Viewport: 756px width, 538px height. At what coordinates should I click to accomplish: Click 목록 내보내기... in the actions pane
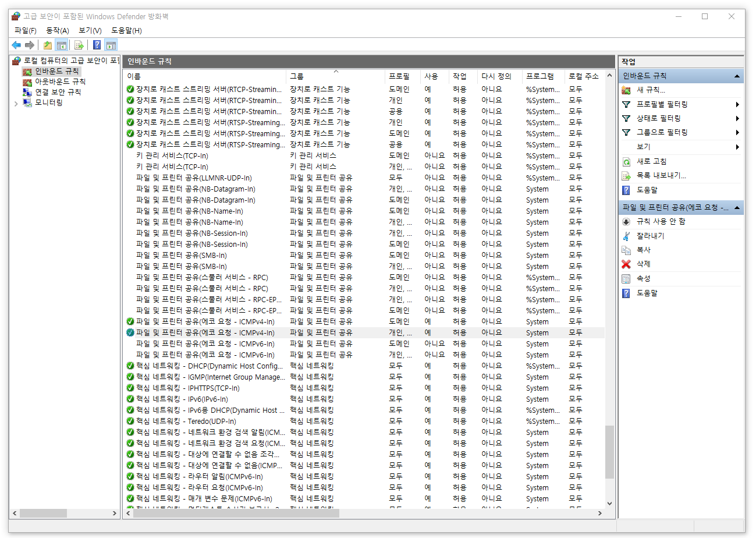[661, 175]
